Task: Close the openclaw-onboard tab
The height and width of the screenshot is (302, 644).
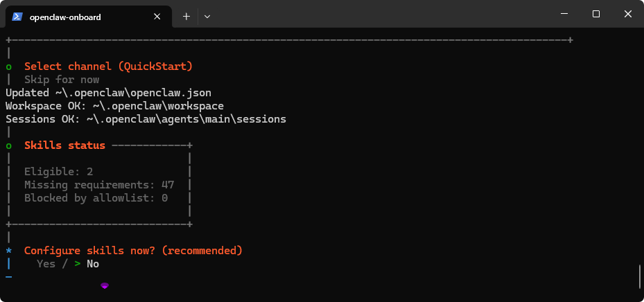Action: click(x=160, y=17)
